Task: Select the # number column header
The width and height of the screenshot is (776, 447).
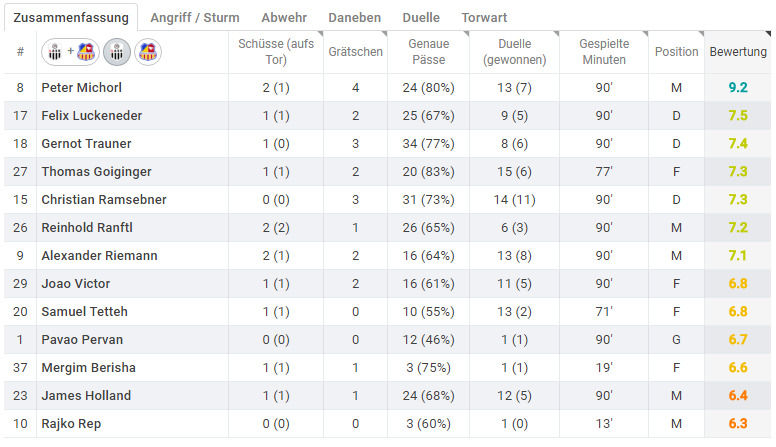Action: 20,52
